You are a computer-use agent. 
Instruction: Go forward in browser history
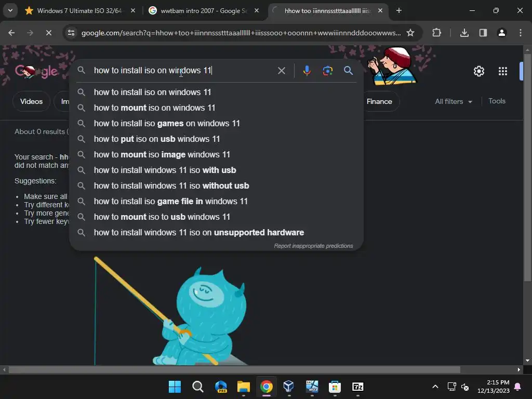pos(30,33)
